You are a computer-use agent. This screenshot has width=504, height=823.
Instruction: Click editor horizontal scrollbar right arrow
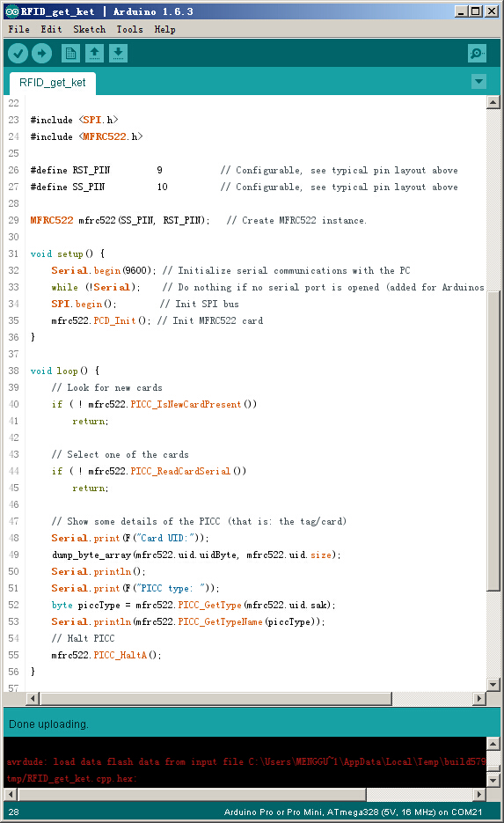478,699
